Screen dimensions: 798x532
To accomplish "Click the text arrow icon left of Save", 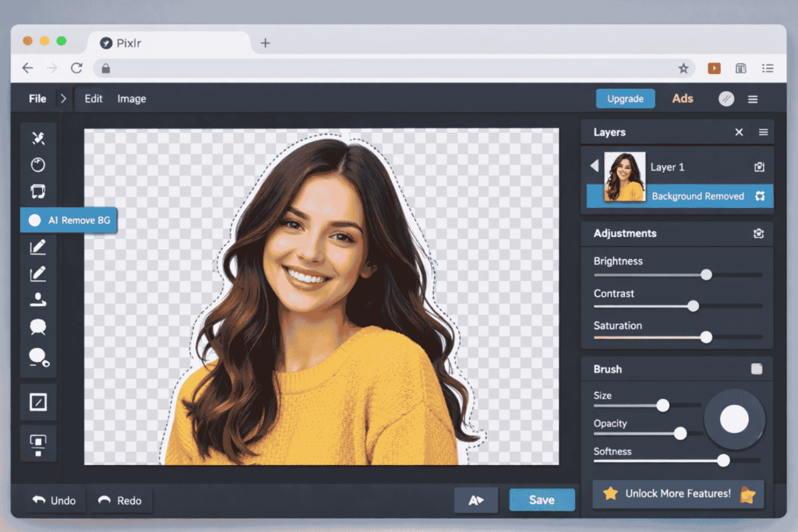I will pyautogui.click(x=475, y=500).
